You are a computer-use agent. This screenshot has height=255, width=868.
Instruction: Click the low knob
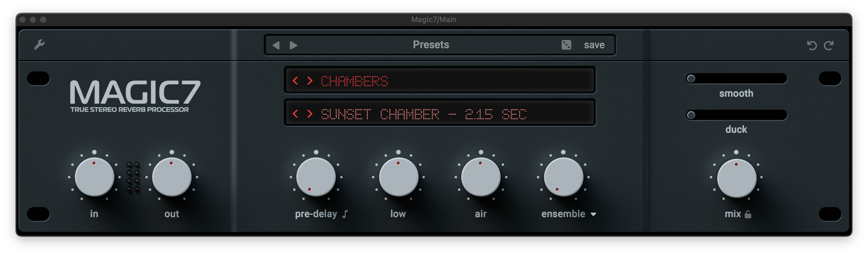click(x=398, y=177)
